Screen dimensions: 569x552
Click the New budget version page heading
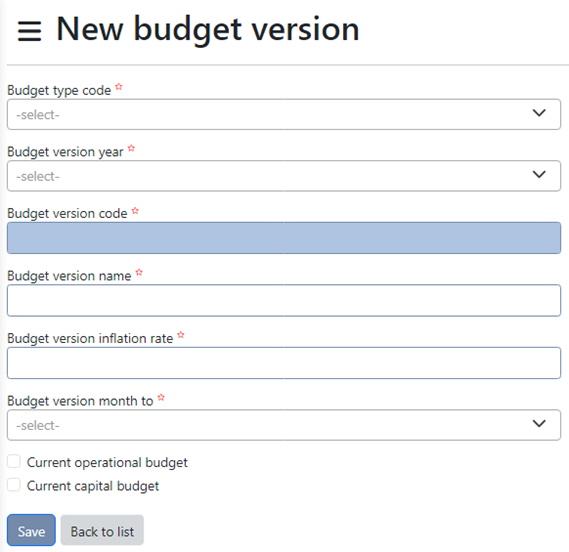coord(208,29)
